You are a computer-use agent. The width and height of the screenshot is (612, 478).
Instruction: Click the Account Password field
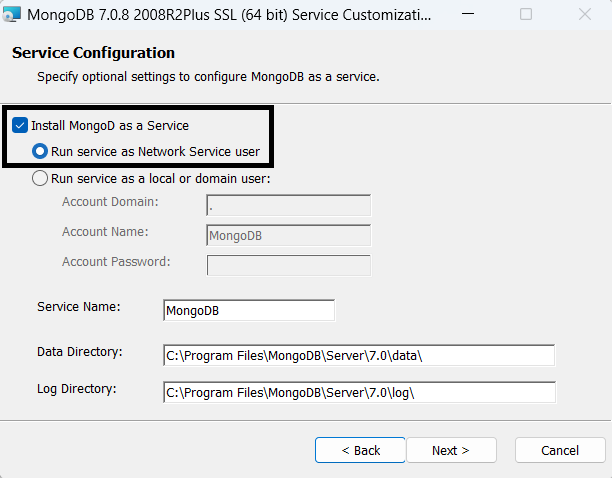coord(289,265)
